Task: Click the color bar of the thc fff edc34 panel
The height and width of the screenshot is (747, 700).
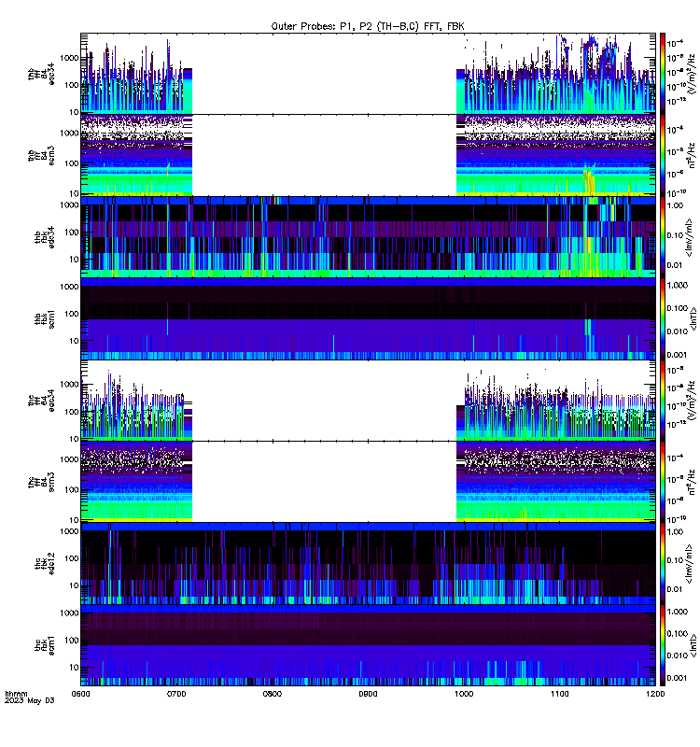Action: (662, 401)
